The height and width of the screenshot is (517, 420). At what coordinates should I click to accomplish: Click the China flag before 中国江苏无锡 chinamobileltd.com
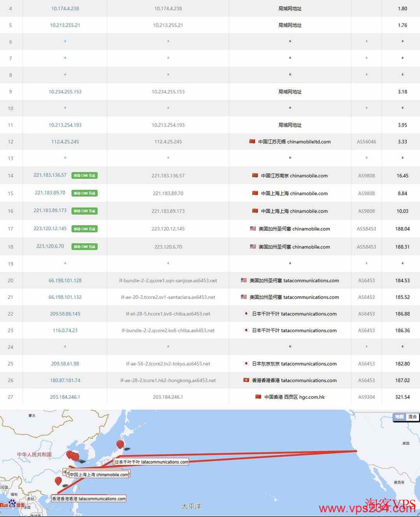(x=252, y=141)
